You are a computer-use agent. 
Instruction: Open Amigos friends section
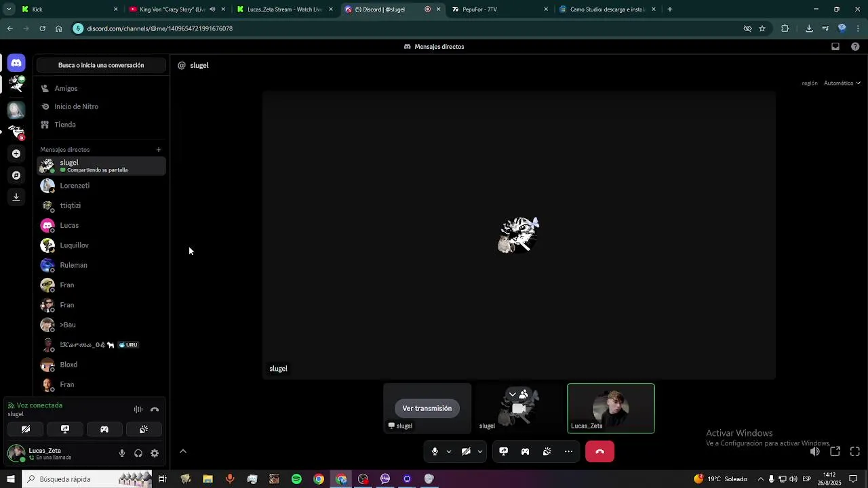[x=101, y=88]
